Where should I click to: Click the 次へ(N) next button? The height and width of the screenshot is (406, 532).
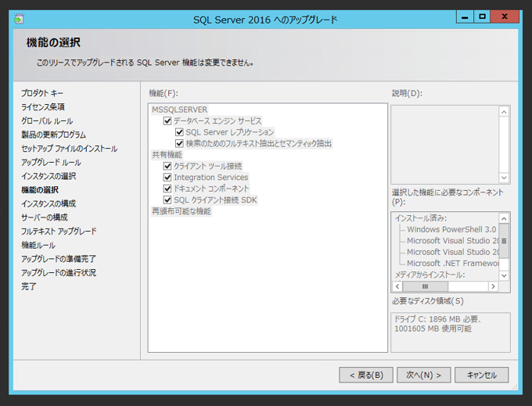pyautogui.click(x=424, y=375)
